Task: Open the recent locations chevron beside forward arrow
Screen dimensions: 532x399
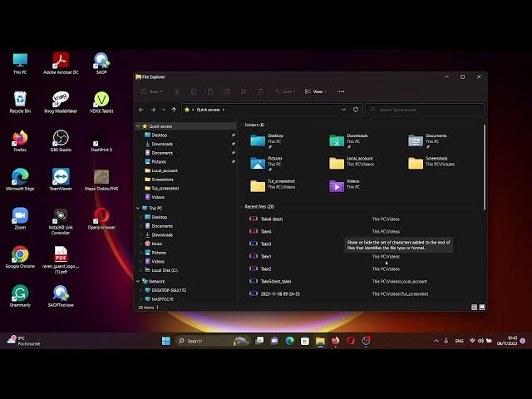Action: (x=164, y=110)
